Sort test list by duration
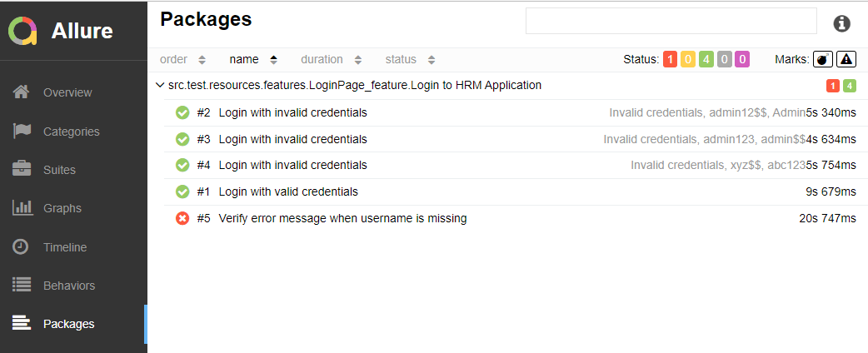868x353 pixels. pos(331,59)
